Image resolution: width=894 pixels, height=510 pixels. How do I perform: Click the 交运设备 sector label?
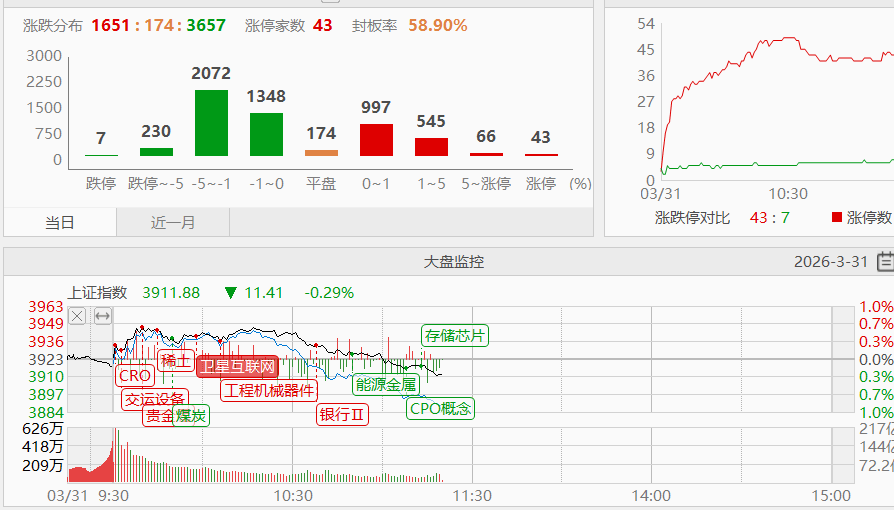pyautogui.click(x=154, y=399)
